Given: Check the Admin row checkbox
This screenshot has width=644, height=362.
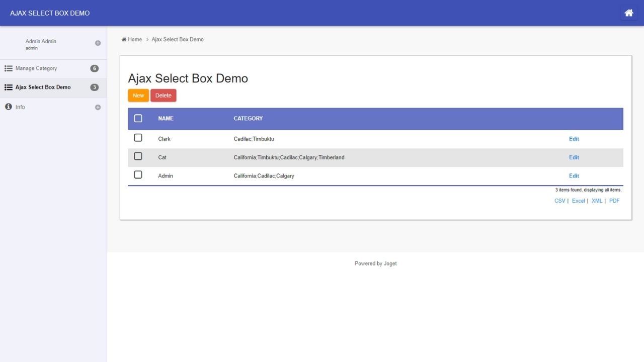Looking at the screenshot, I should click(138, 175).
